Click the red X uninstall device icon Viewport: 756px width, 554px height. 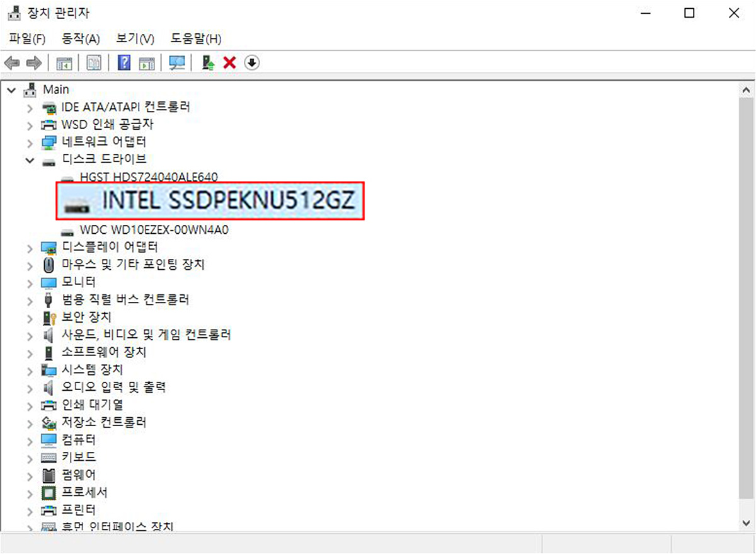coord(229,63)
